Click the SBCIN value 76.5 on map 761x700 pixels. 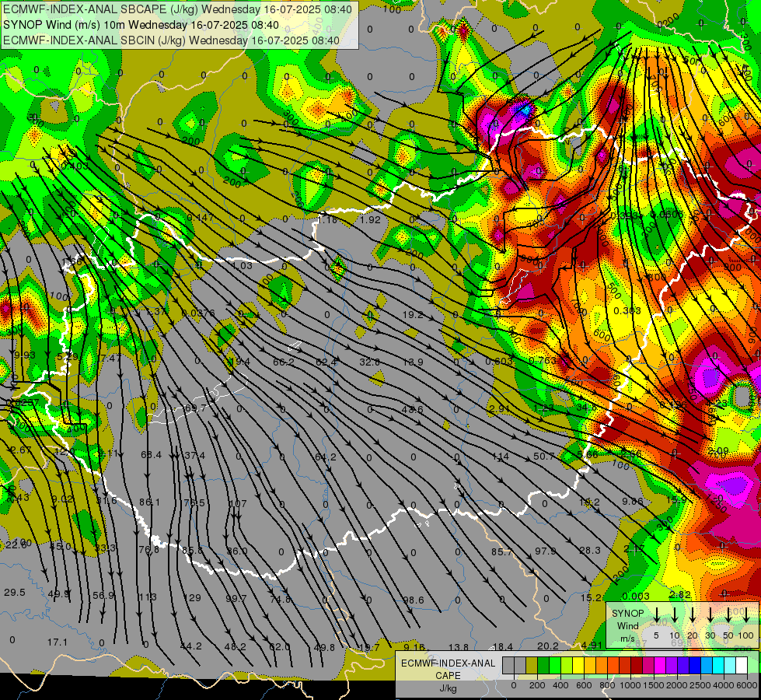(194, 502)
